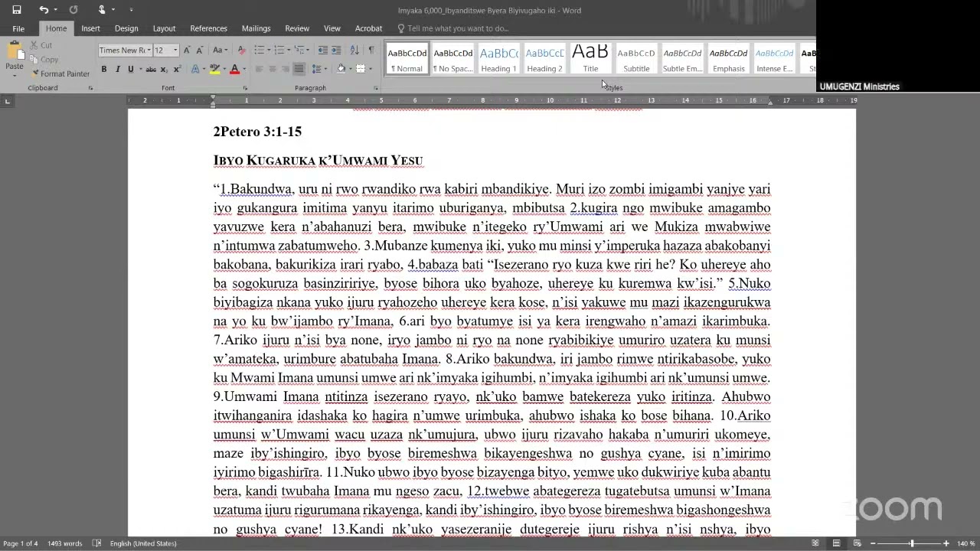Switch to the Design tab
This screenshot has width=980, height=551.
126,28
